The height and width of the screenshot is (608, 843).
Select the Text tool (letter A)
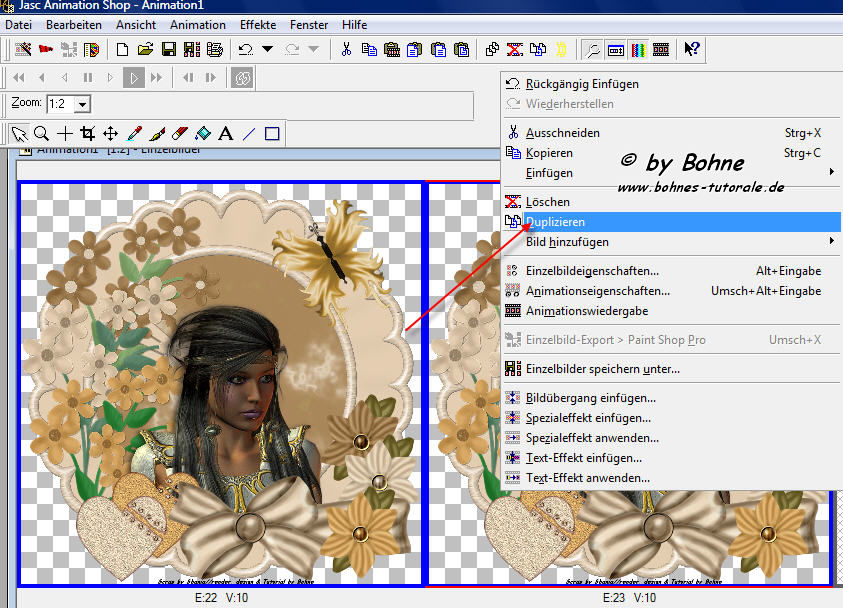[225, 134]
